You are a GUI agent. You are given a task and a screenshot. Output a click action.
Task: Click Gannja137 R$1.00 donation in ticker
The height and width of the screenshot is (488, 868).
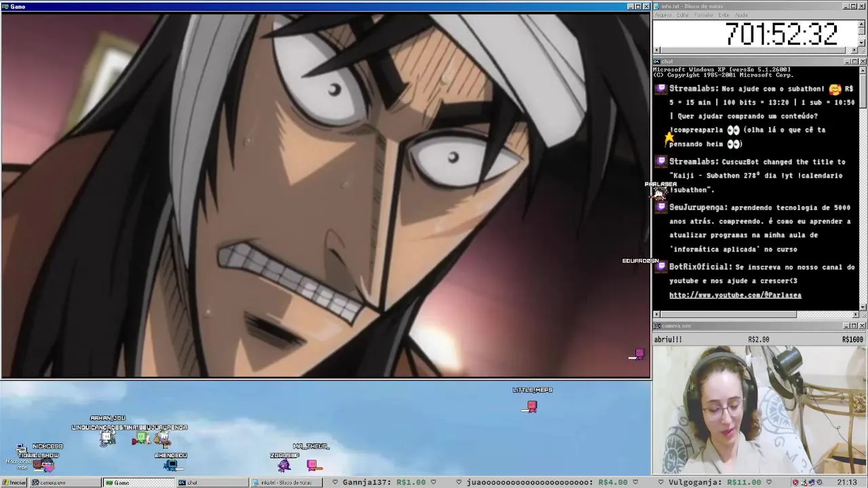[384, 483]
